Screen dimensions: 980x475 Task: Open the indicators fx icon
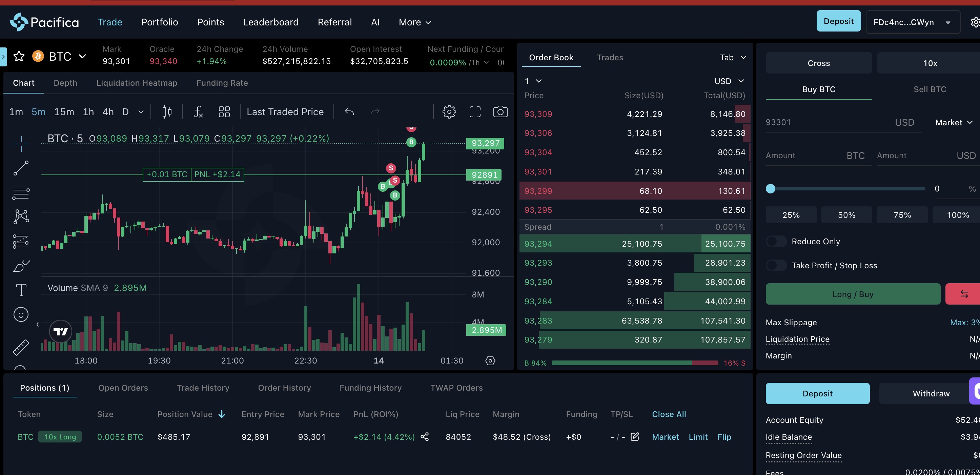[x=198, y=112]
